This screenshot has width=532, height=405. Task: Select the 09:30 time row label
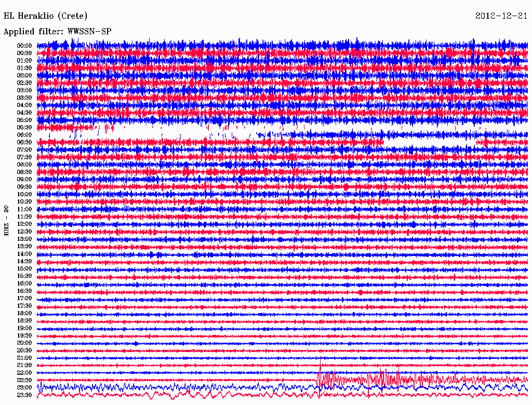coord(24,187)
